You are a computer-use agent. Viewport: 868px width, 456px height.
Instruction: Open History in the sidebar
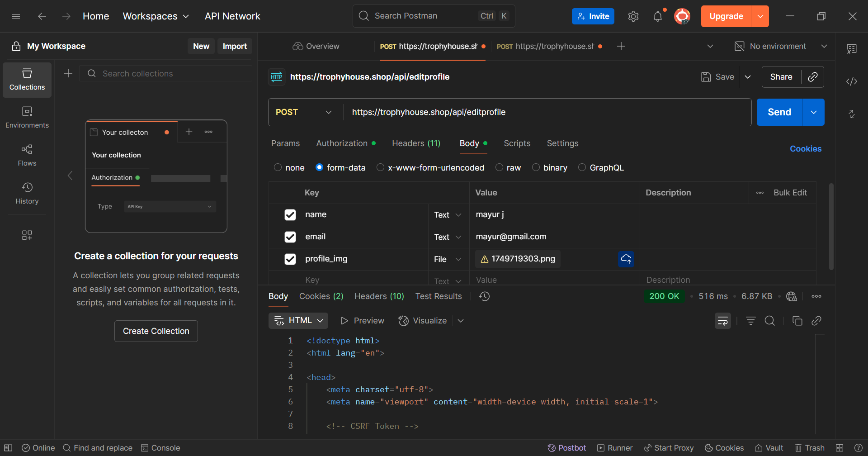pos(27,194)
